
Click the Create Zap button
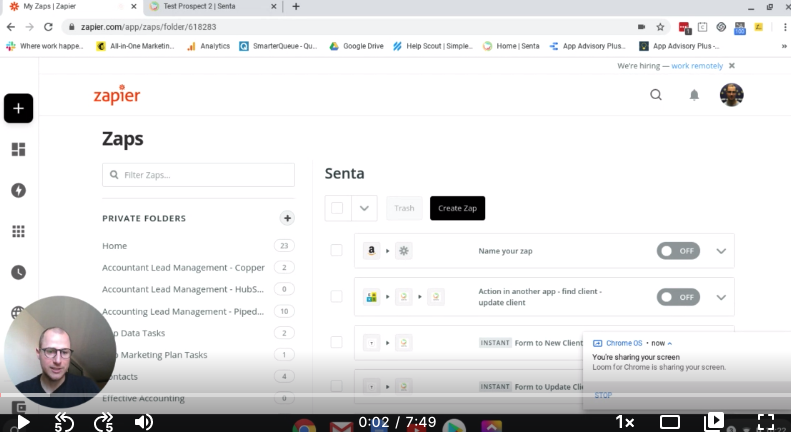click(x=458, y=208)
